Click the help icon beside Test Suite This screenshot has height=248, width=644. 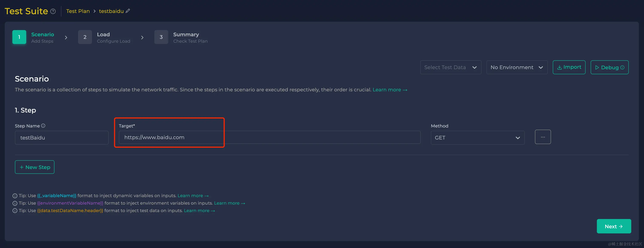pos(53,11)
